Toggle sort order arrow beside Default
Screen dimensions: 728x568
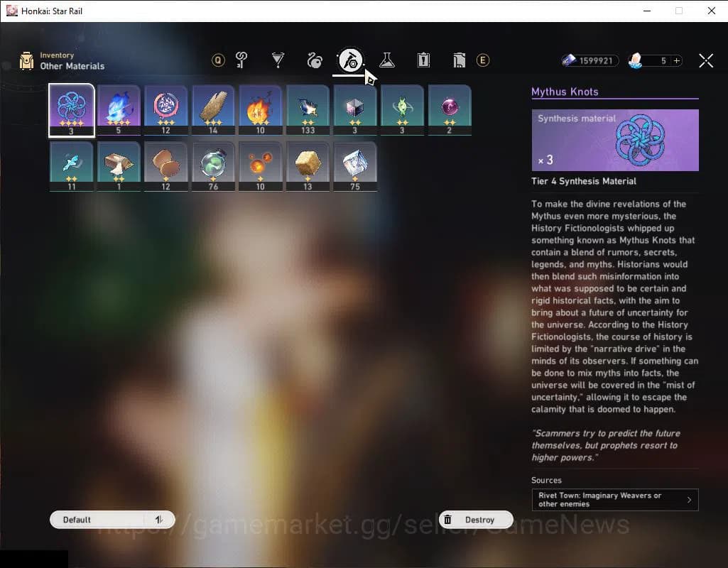(x=159, y=520)
